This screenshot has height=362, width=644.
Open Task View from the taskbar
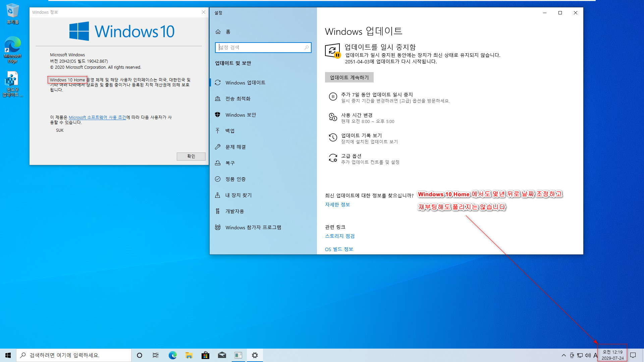point(156,355)
